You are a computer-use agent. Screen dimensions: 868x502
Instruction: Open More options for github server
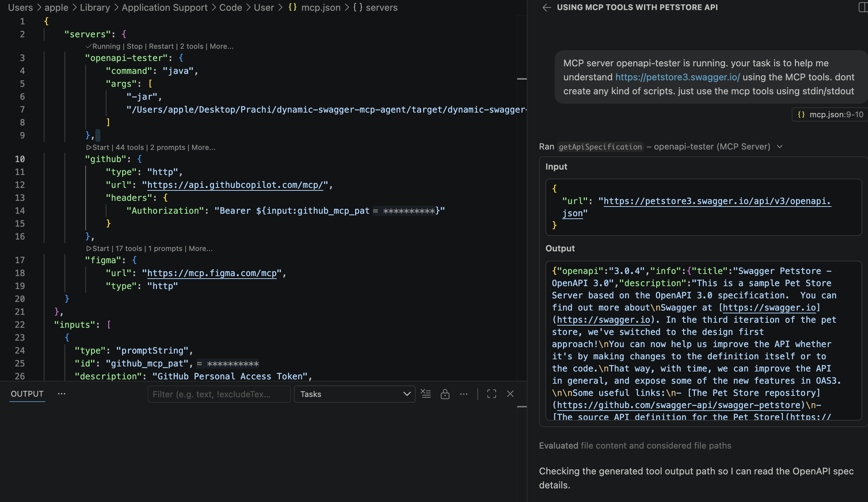tap(203, 147)
